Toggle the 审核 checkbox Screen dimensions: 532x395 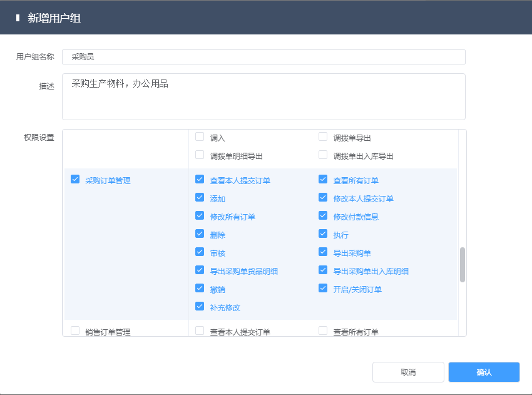200,252
